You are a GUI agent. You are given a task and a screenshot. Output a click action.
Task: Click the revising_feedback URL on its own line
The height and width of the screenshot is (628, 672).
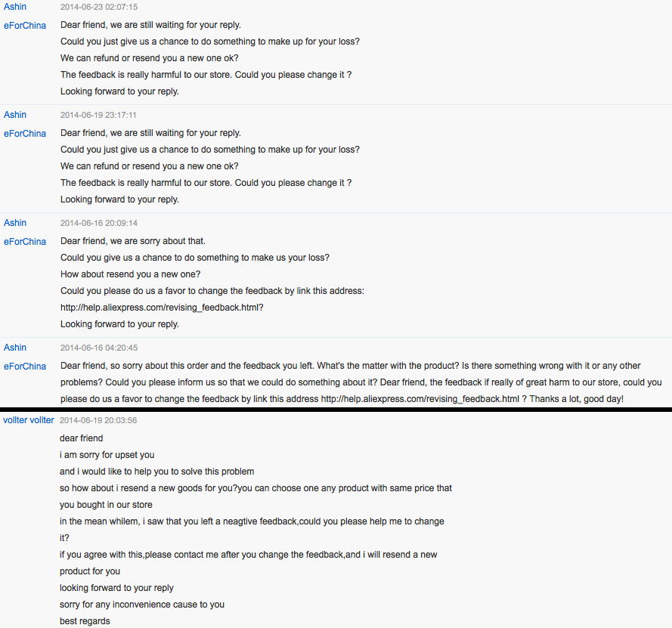point(162,308)
